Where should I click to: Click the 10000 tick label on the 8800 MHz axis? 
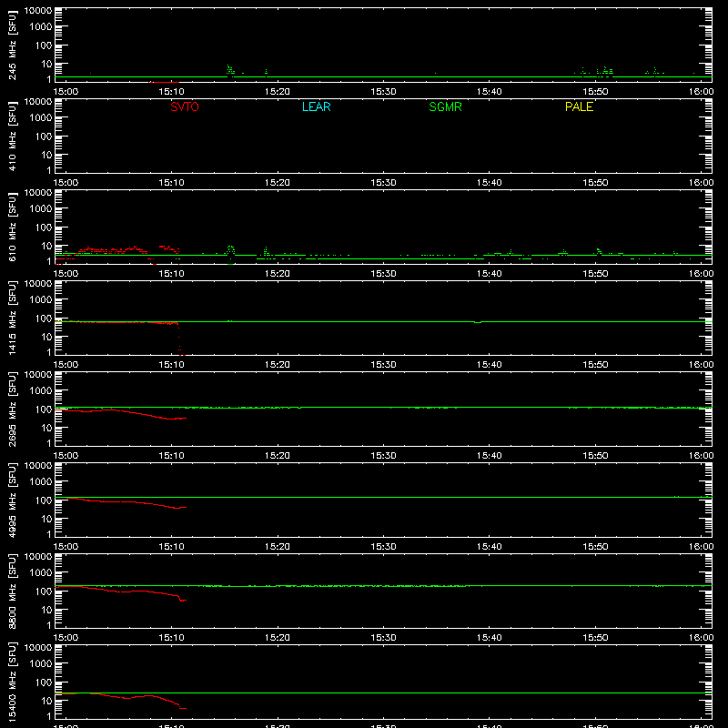38,557
